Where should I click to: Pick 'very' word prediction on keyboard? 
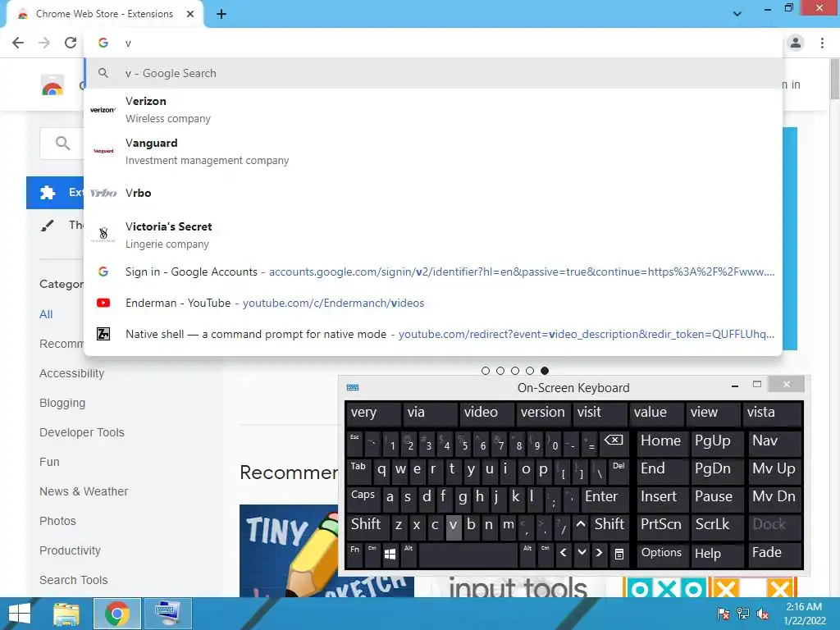pyautogui.click(x=373, y=413)
